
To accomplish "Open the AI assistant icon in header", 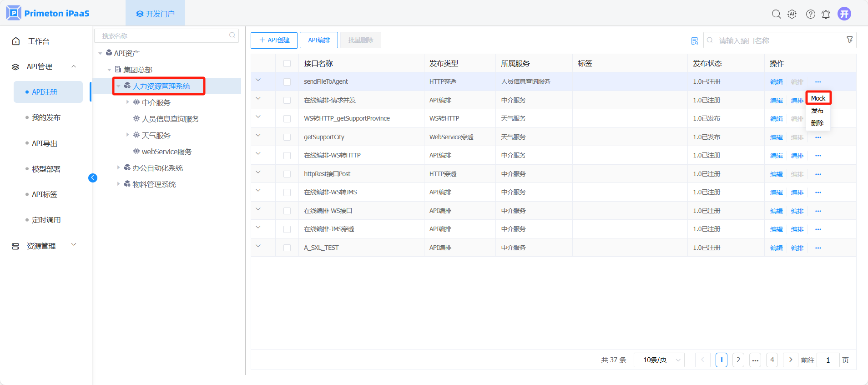I will 792,14.
